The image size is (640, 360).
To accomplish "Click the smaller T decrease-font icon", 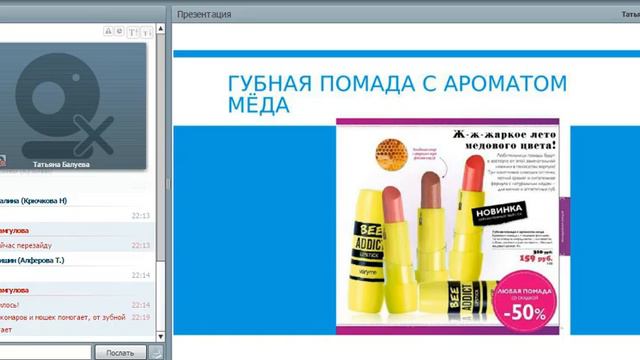I will tap(147, 32).
